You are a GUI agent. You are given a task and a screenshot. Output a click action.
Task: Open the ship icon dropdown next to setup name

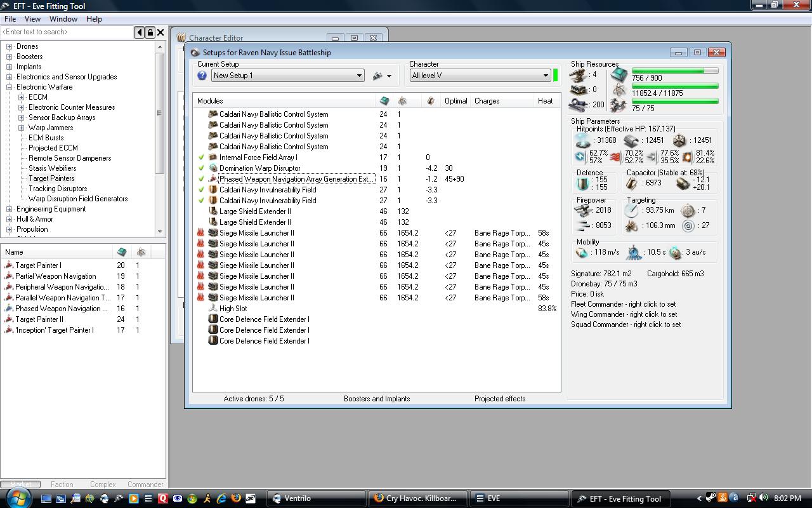point(381,76)
